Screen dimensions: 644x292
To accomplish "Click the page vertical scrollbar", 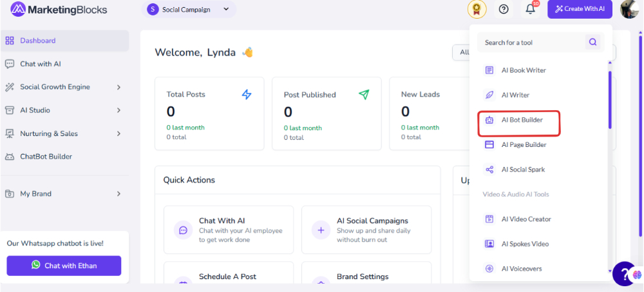I will pos(641,136).
